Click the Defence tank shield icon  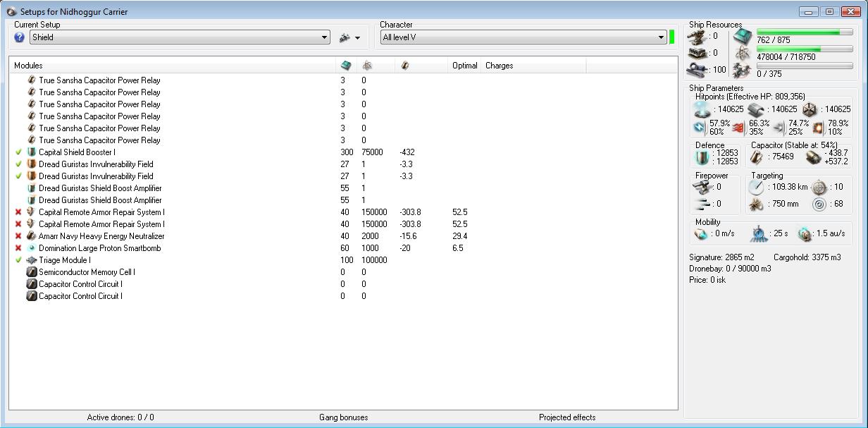(701, 157)
